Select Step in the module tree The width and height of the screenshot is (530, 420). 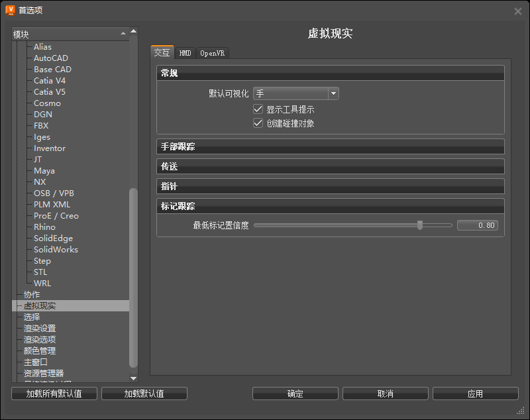pos(42,261)
